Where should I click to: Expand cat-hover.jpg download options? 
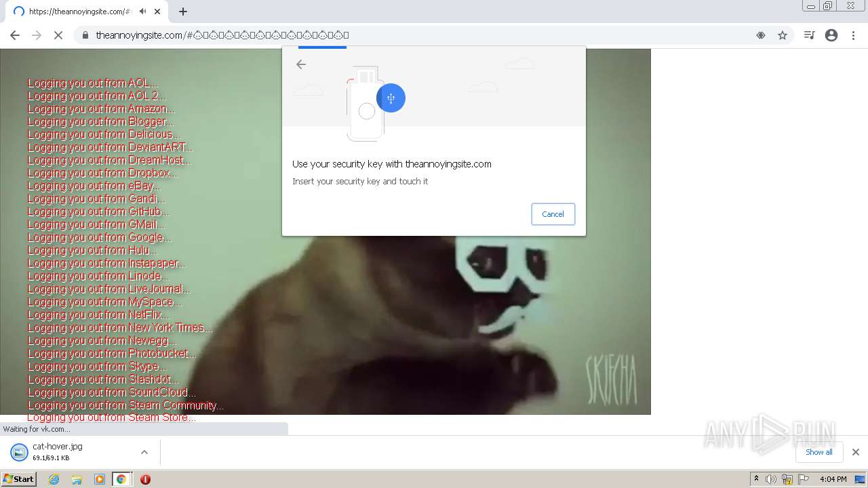pyautogui.click(x=144, y=452)
